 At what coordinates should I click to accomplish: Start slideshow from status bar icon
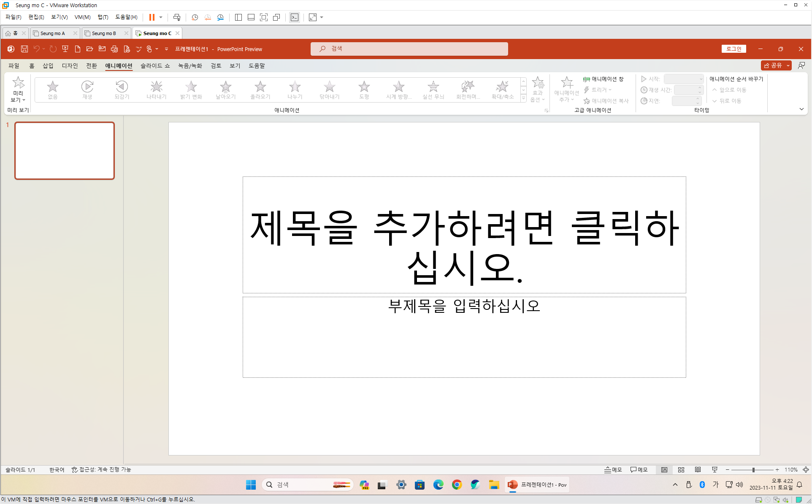coord(715,470)
